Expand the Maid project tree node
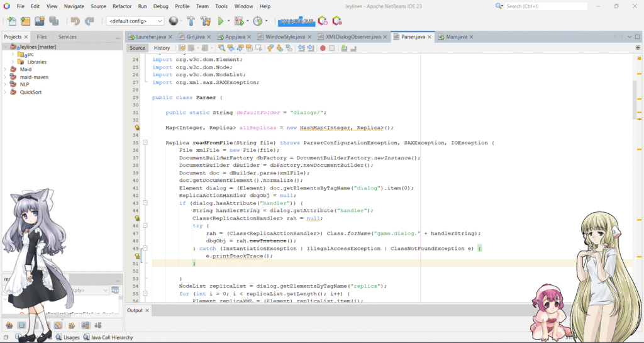Viewport: 644px width, 343px height. point(6,70)
